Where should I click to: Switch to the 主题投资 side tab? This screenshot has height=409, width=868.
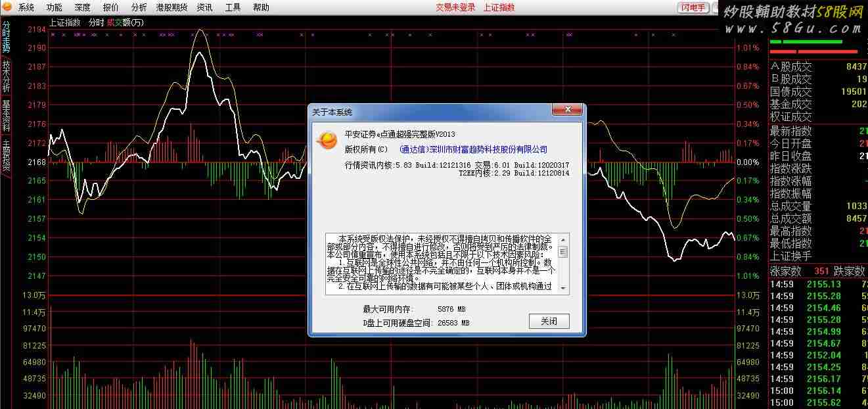pos(6,155)
